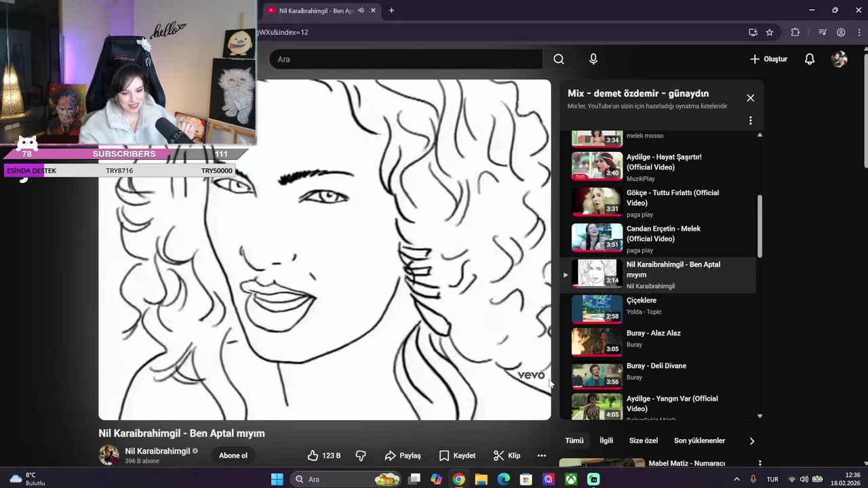Open the Windows Start menu
The image size is (868, 488).
coord(277,479)
